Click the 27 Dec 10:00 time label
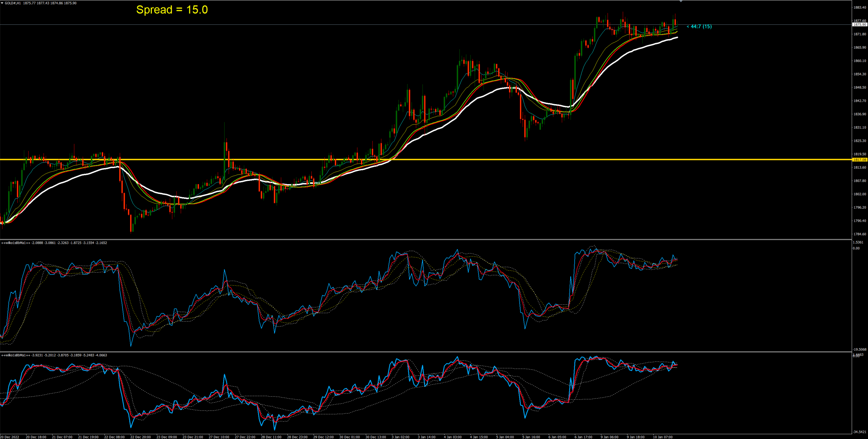 click(218, 437)
